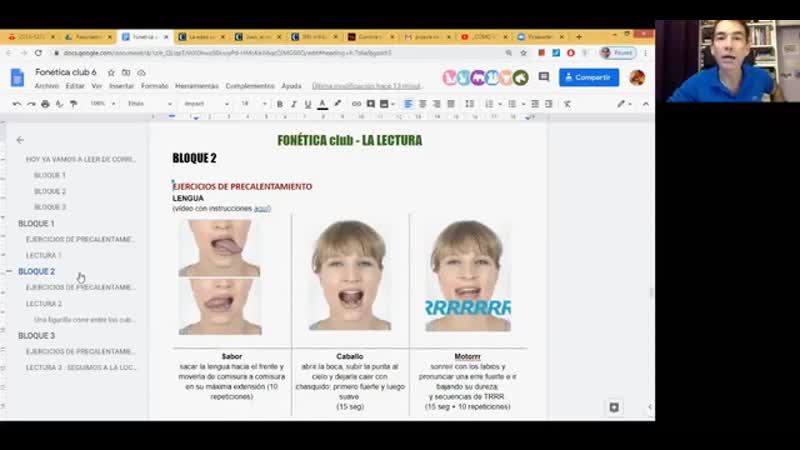Image resolution: width=800 pixels, height=450 pixels.
Task: Open the Ver menu
Action: (96, 86)
